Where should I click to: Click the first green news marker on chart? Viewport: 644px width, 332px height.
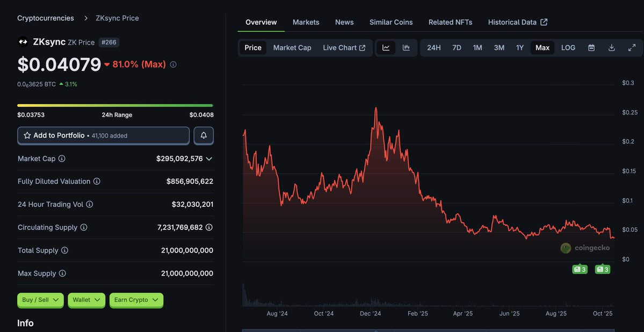pyautogui.click(x=580, y=269)
